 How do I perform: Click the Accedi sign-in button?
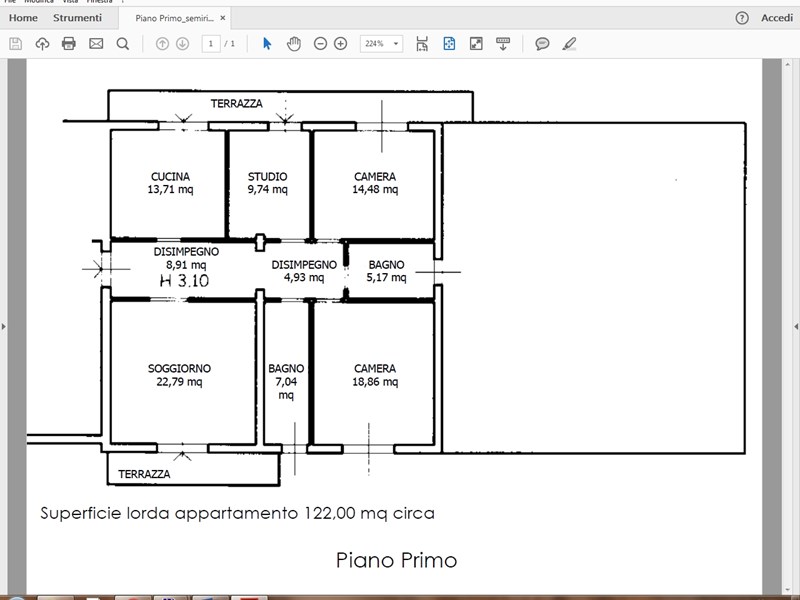click(776, 18)
